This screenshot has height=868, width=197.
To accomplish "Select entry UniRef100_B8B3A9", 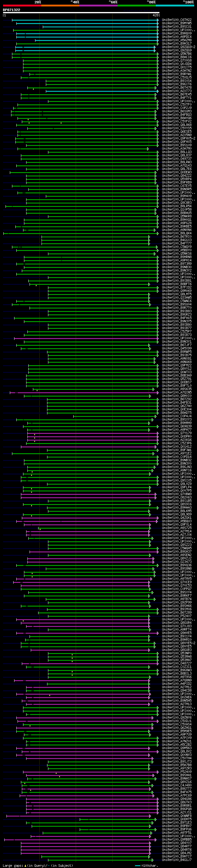I will pos(176,375).
